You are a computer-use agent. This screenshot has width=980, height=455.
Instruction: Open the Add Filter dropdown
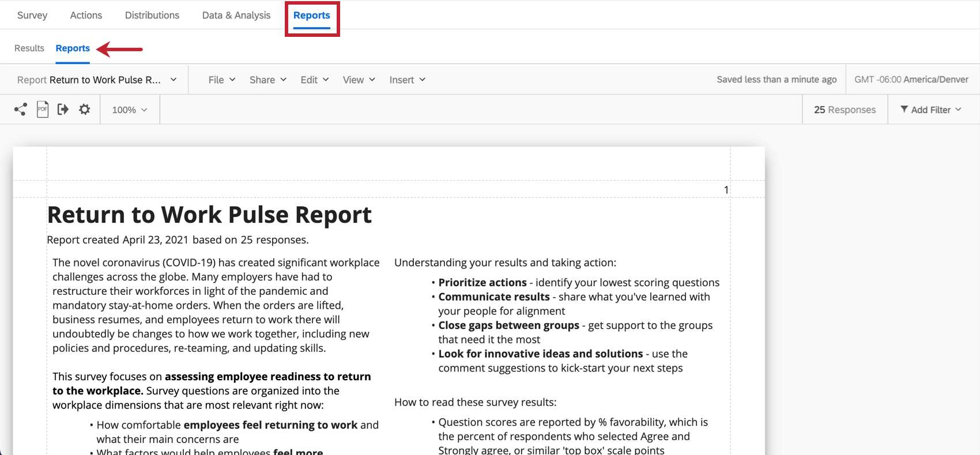click(x=931, y=110)
